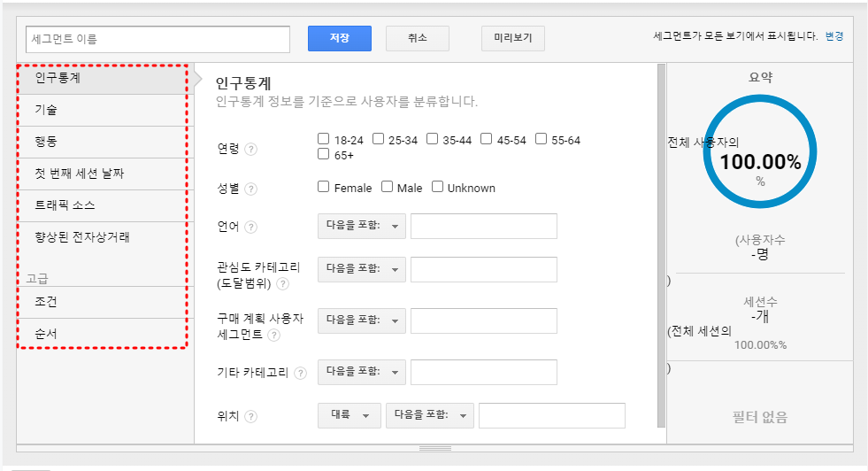
Task: Check the 25-34 age box
Action: pos(378,138)
